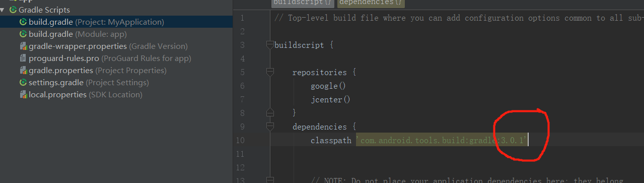Click the proguard-rules.pro file icon
Image resolution: width=644 pixels, height=183 pixels.
[23, 58]
